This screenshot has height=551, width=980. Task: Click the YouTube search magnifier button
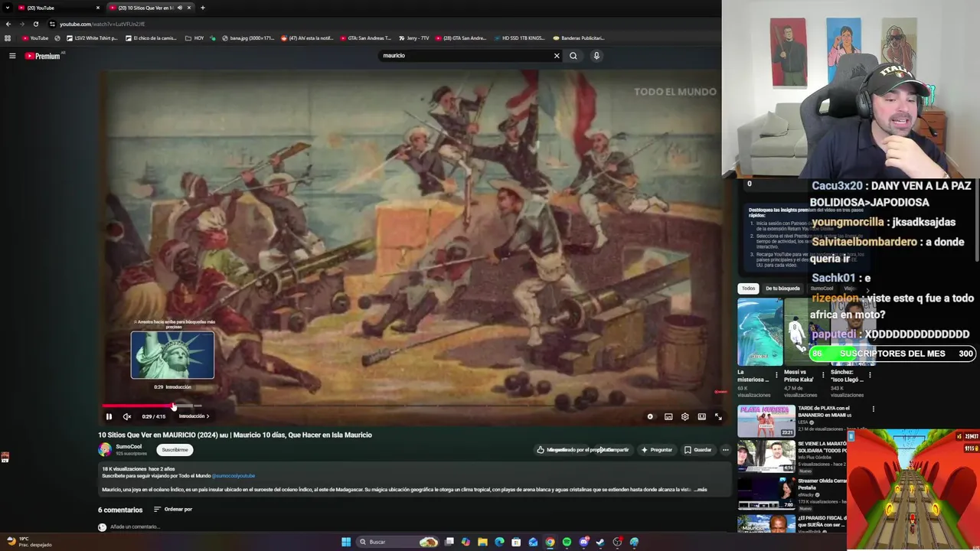click(573, 56)
